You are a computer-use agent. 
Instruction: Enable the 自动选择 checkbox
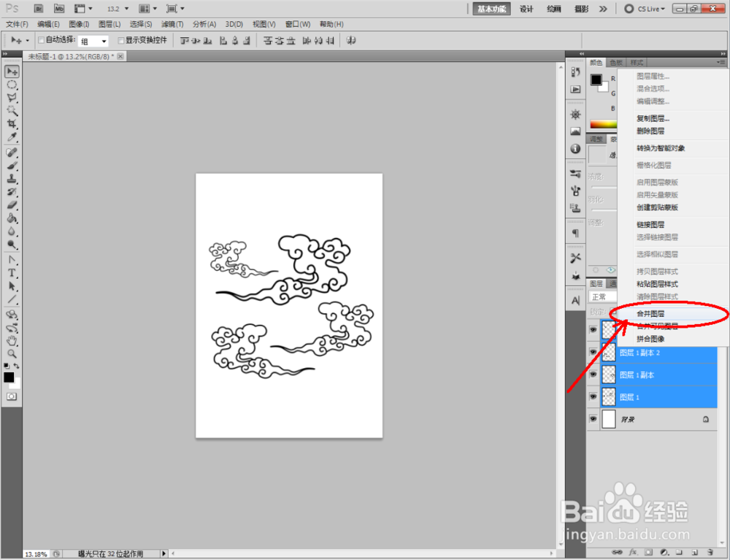(x=41, y=40)
